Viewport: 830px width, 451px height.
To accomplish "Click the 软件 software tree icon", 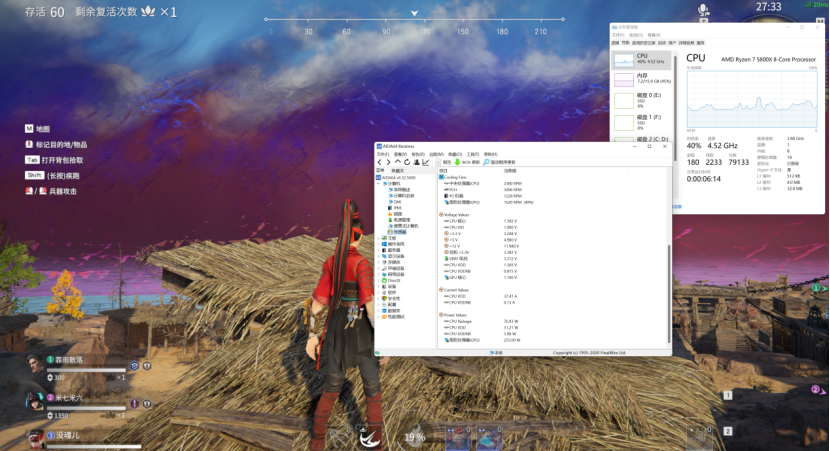I will pos(384,293).
